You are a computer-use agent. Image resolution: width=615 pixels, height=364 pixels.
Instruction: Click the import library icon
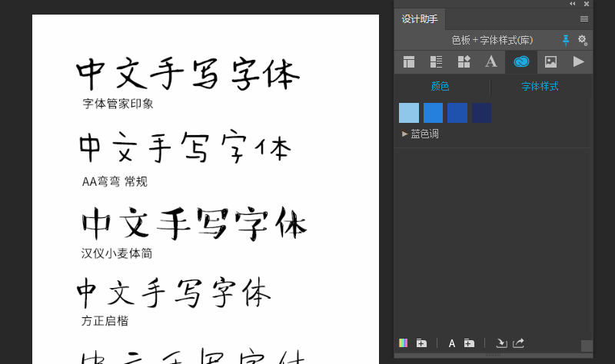click(x=501, y=343)
